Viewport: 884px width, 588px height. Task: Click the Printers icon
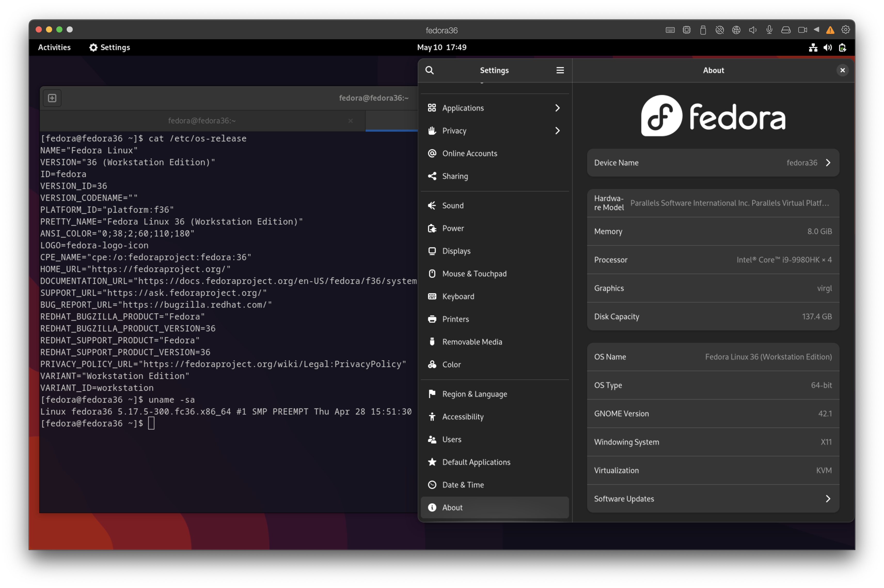[432, 319]
